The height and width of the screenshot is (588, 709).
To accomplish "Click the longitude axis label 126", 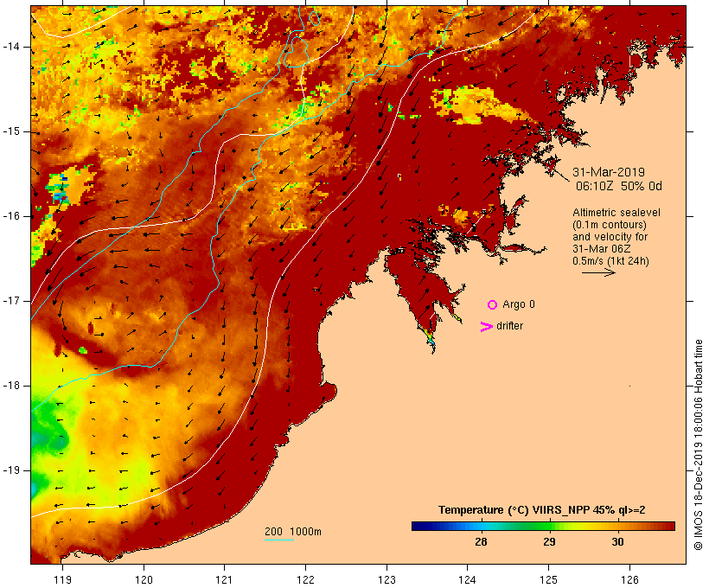I will point(629,579).
